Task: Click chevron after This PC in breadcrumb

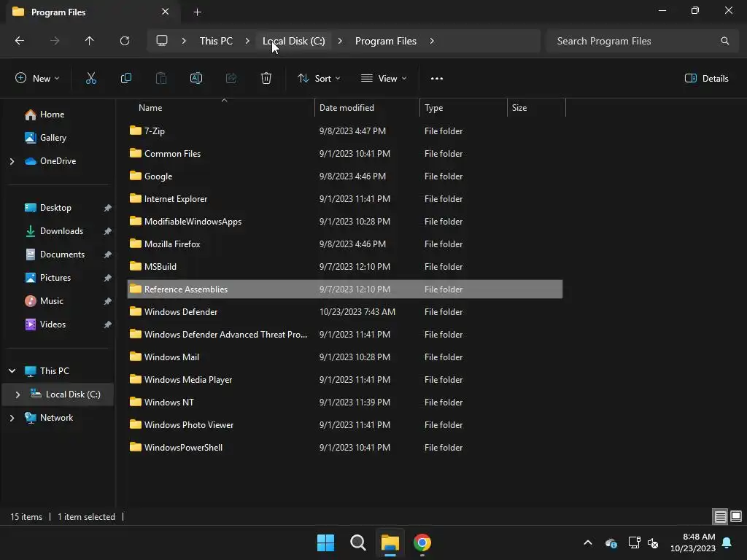Action: pyautogui.click(x=247, y=41)
